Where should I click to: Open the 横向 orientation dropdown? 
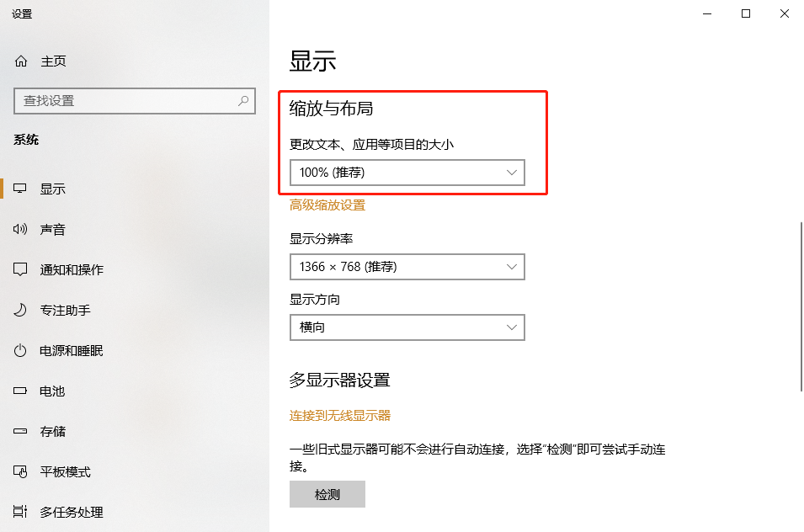(407, 327)
